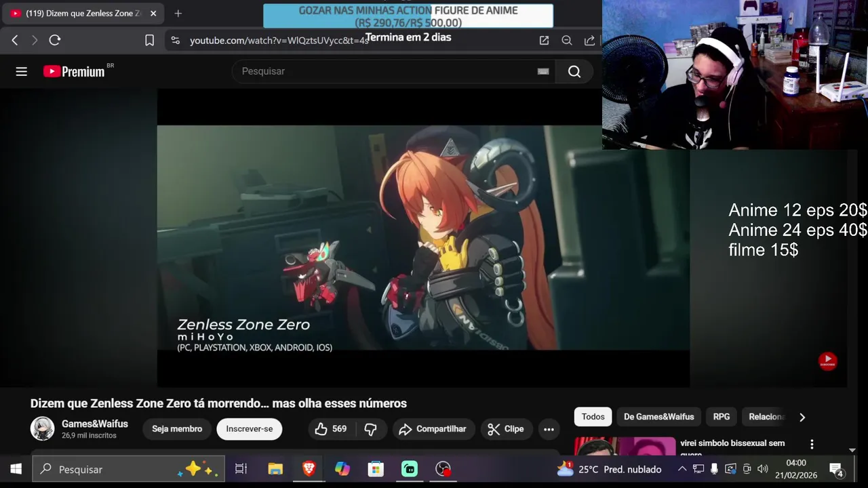Open options for 'virei simbolo bissexual' video
Image resolution: width=868 pixels, height=488 pixels.
[x=812, y=445]
